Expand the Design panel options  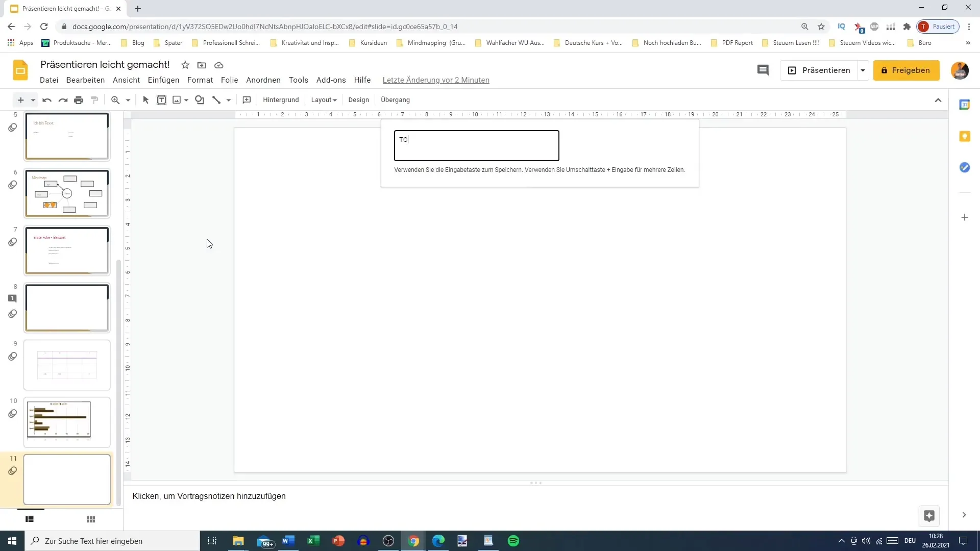pyautogui.click(x=359, y=99)
